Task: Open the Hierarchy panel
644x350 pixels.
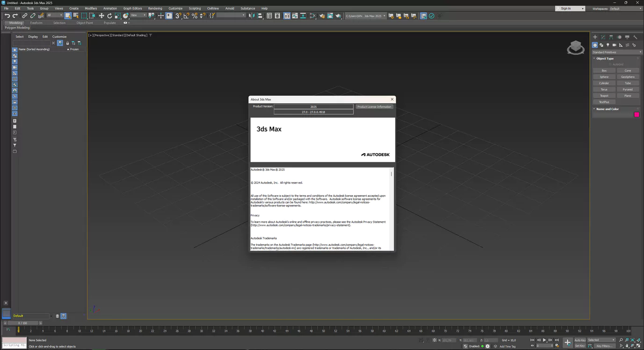Action: (x=611, y=37)
